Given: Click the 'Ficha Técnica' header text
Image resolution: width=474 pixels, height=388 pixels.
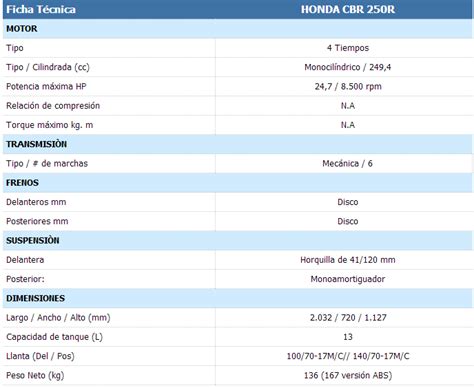Looking at the screenshot, I should click(41, 9).
